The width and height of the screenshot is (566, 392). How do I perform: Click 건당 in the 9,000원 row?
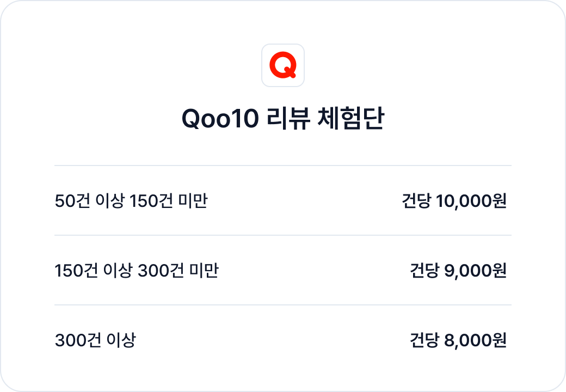point(424,271)
